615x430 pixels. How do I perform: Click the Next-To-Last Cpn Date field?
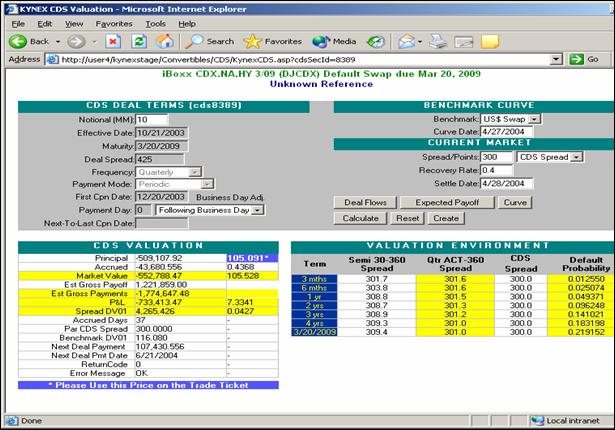tap(162, 223)
